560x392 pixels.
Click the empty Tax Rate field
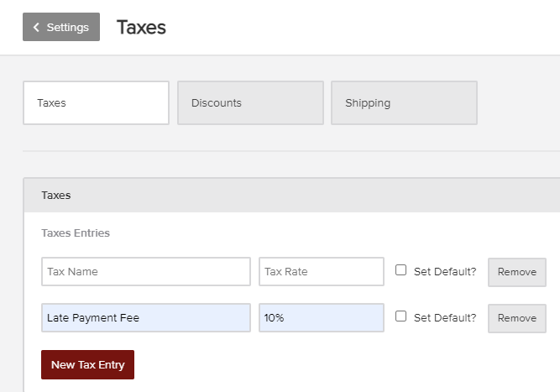point(322,272)
